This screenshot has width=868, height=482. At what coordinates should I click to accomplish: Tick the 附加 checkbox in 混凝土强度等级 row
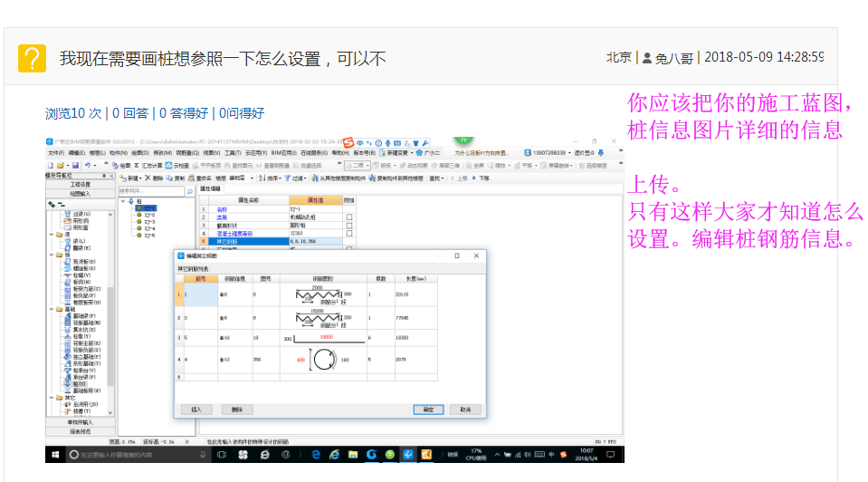coord(349,233)
